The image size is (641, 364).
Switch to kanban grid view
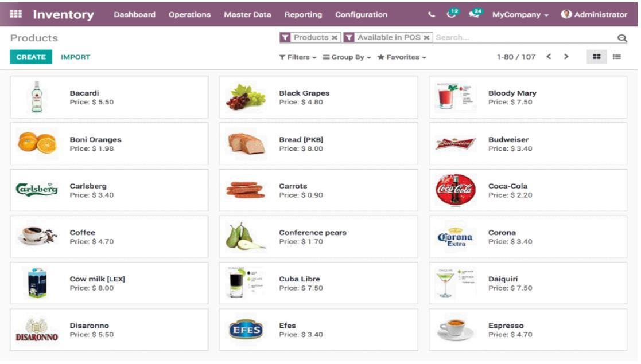coord(597,57)
